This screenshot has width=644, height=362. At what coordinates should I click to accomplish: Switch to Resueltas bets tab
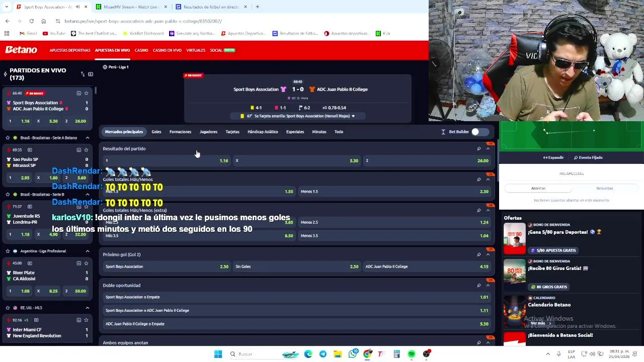(x=604, y=188)
